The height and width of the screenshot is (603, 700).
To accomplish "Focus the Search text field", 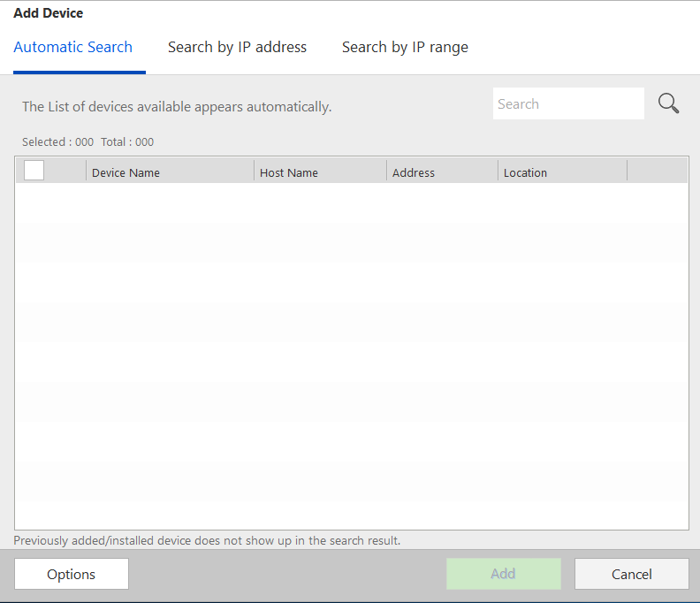I will [x=567, y=103].
